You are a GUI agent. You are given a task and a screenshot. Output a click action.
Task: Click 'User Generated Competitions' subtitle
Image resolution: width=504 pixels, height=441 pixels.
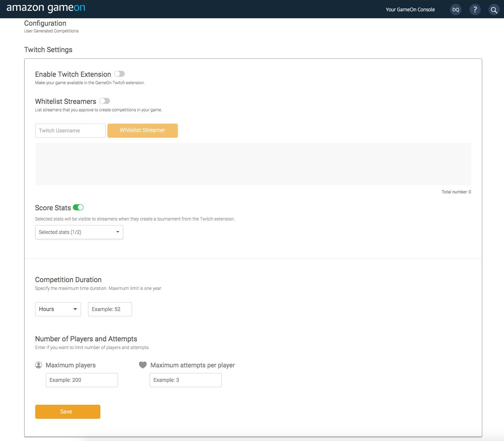pyautogui.click(x=51, y=31)
